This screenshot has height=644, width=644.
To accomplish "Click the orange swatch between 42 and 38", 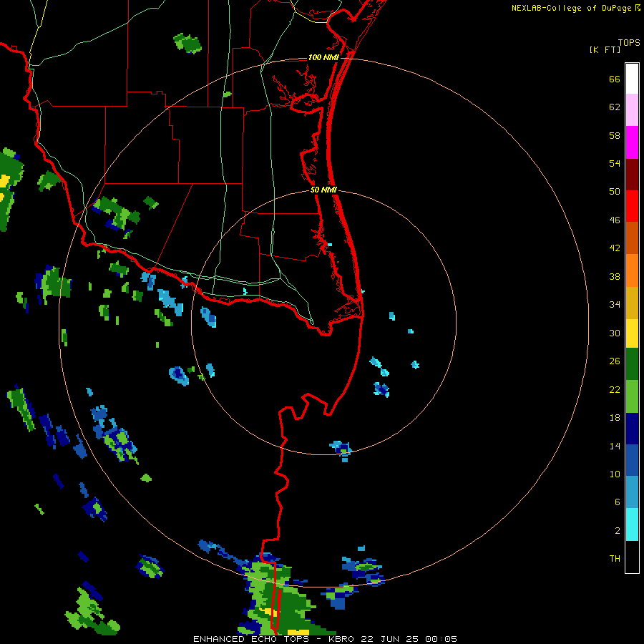I will tap(632, 270).
